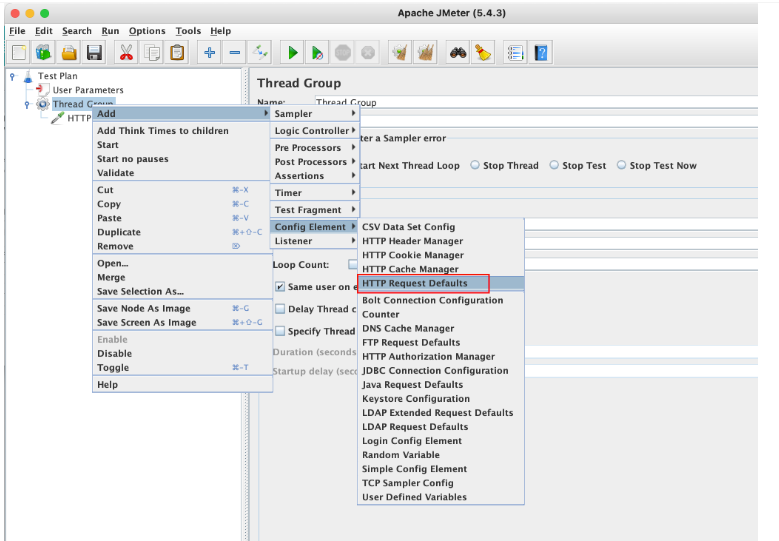Click the Stop test toolbar icon
The image size is (779, 541).
coord(343,52)
